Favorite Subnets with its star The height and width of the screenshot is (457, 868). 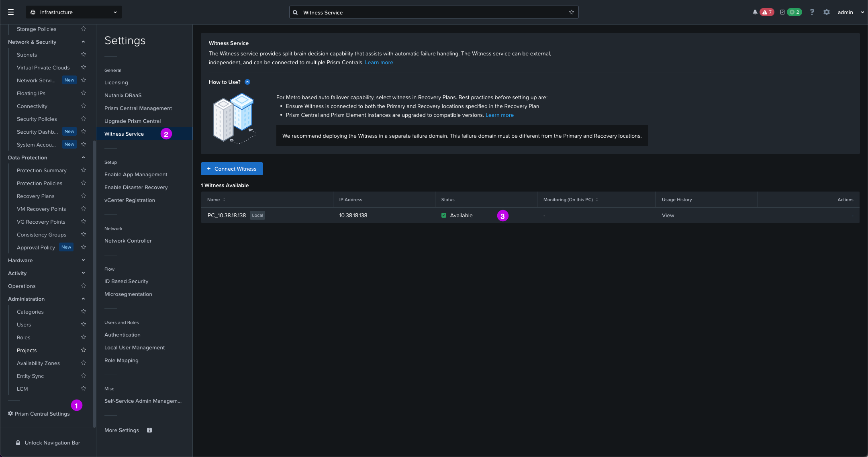(x=84, y=55)
